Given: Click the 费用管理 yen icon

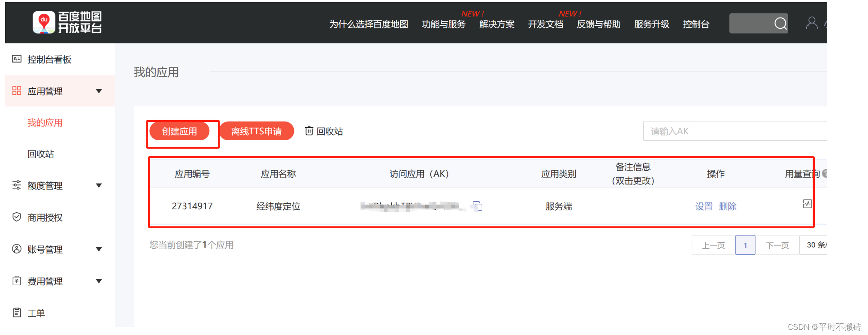Looking at the screenshot, I should (17, 281).
